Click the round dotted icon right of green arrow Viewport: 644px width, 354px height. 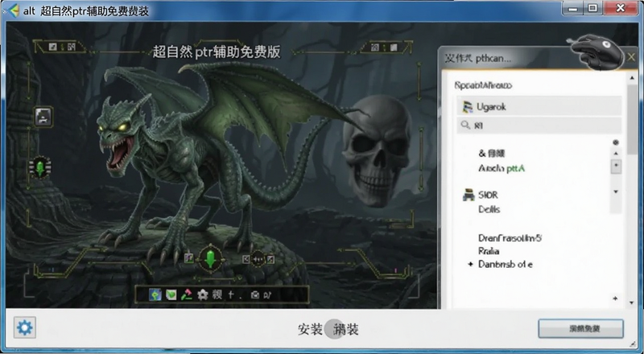258,259
